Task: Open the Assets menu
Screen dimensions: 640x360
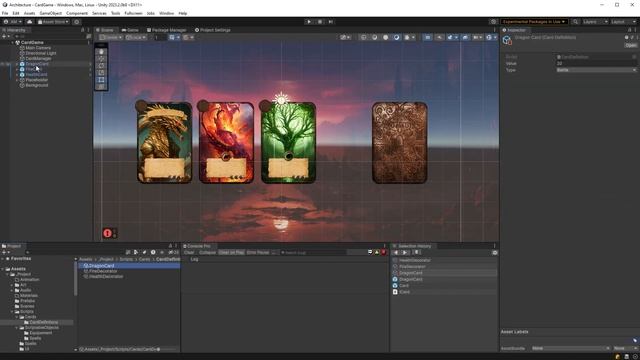Action: click(x=29, y=13)
